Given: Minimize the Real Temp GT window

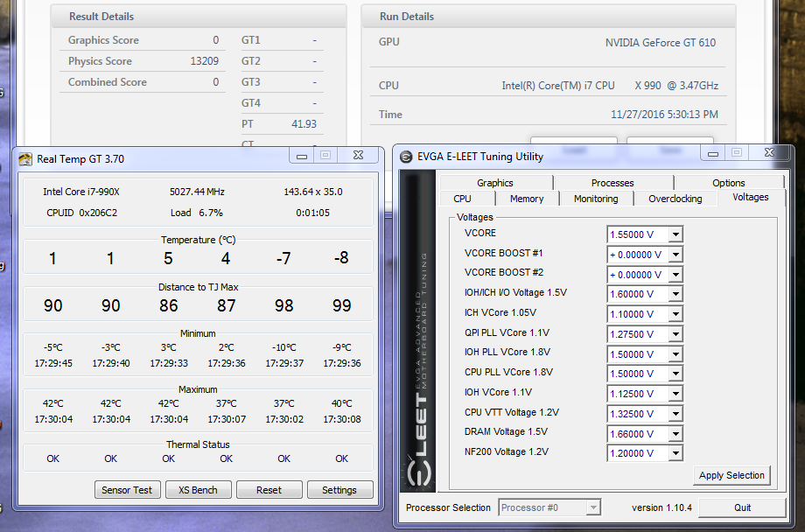Looking at the screenshot, I should 302,156.
